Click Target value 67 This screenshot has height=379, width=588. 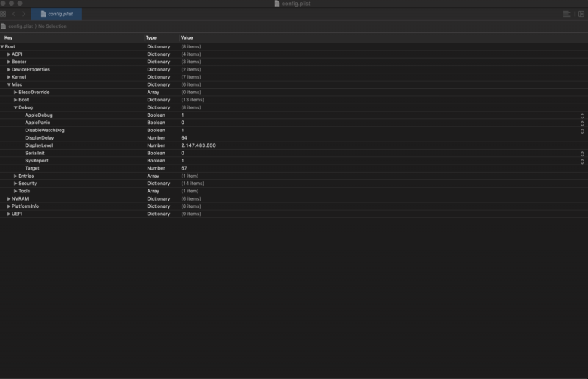(x=184, y=168)
